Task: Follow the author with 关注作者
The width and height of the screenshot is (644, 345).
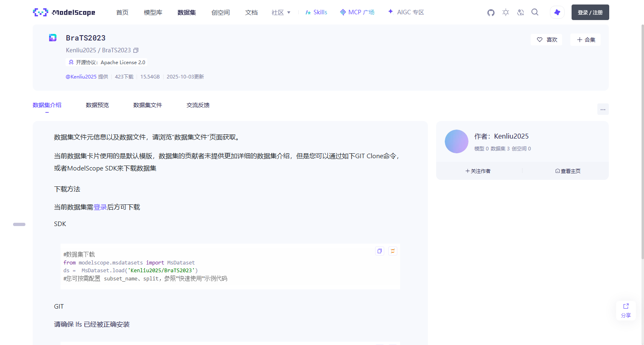Action: pos(478,171)
